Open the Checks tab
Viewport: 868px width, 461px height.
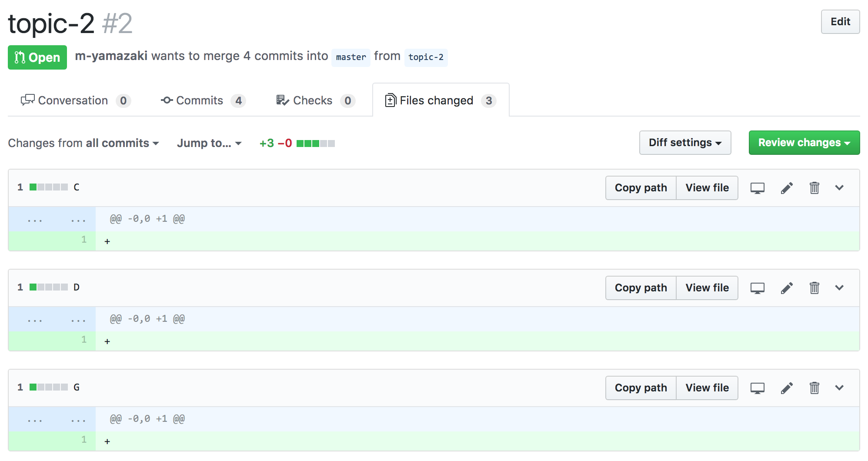click(x=316, y=100)
